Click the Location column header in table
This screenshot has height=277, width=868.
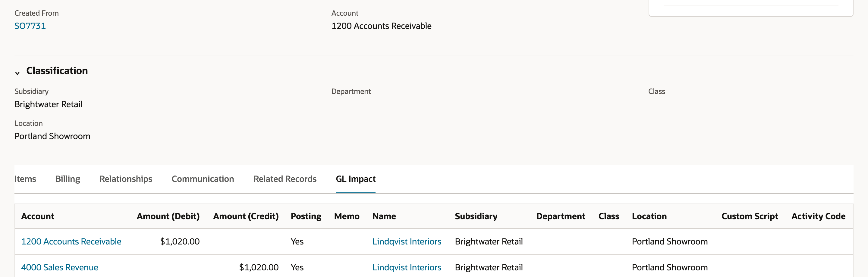coord(649,216)
